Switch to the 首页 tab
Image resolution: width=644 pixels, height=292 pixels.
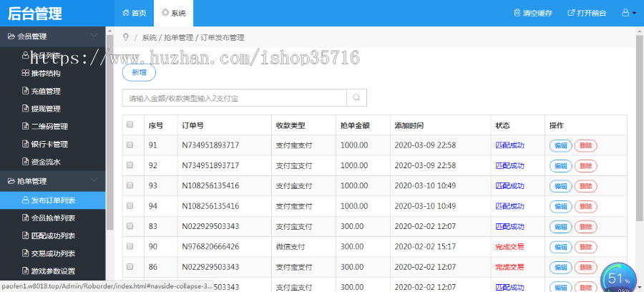[135, 13]
